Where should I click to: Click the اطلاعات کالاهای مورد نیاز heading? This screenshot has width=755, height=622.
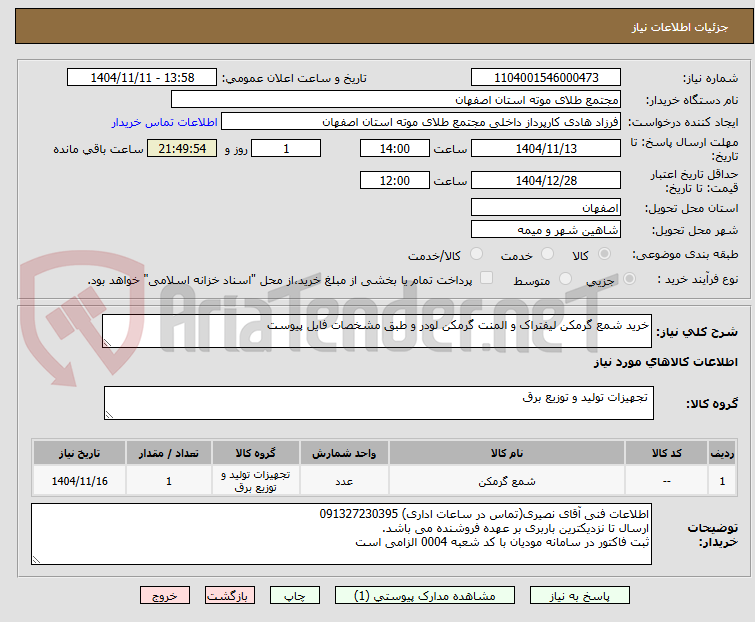coord(665,362)
